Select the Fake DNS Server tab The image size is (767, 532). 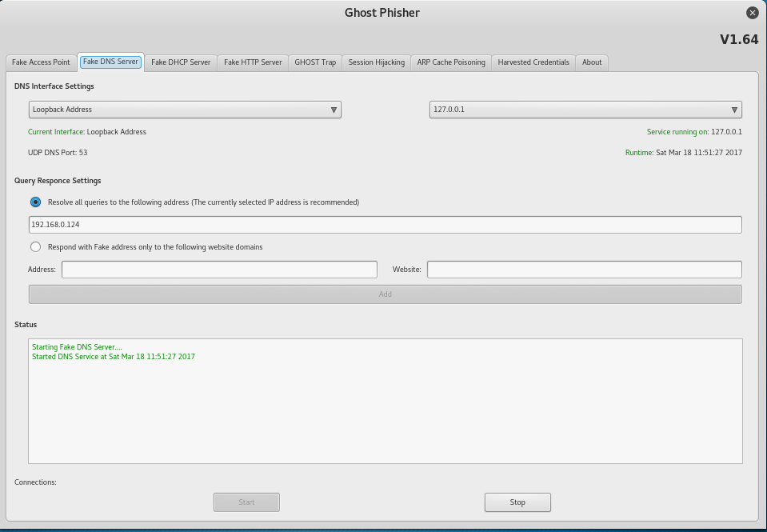pyautogui.click(x=110, y=62)
